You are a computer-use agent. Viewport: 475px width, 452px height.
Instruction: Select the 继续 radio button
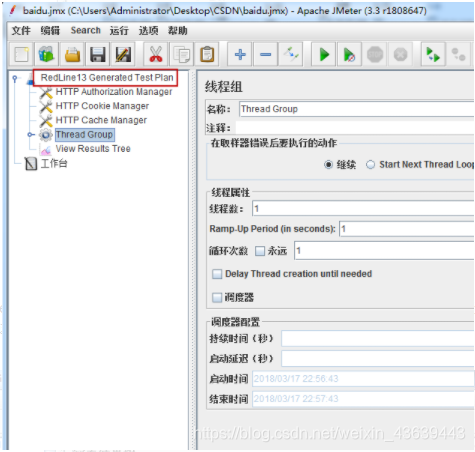click(x=328, y=165)
